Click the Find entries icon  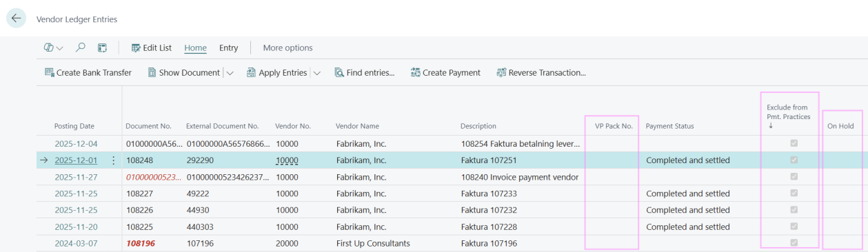(x=339, y=72)
